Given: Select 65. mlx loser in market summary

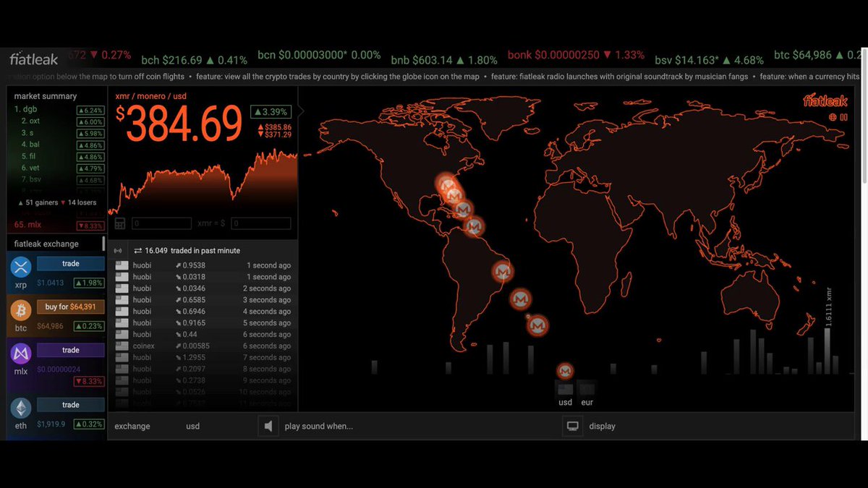Looking at the screenshot, I should [58, 225].
